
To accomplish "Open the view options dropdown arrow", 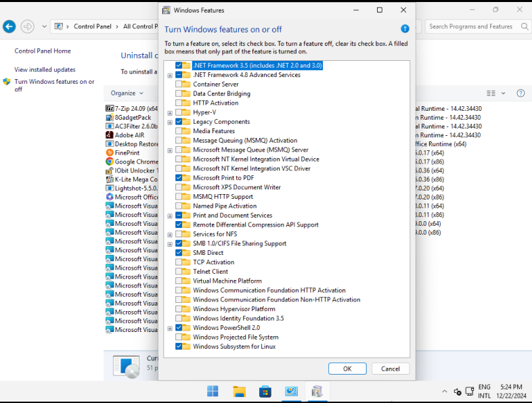I will click(x=503, y=93).
